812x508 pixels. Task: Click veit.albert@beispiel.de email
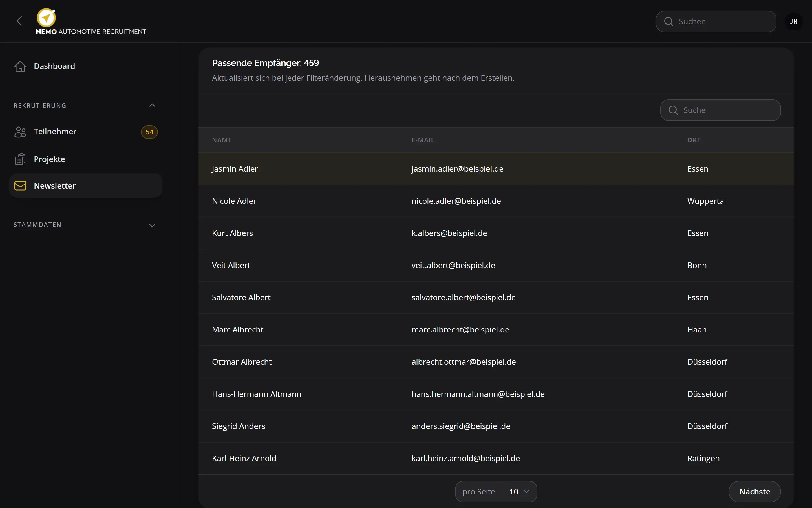point(453,265)
